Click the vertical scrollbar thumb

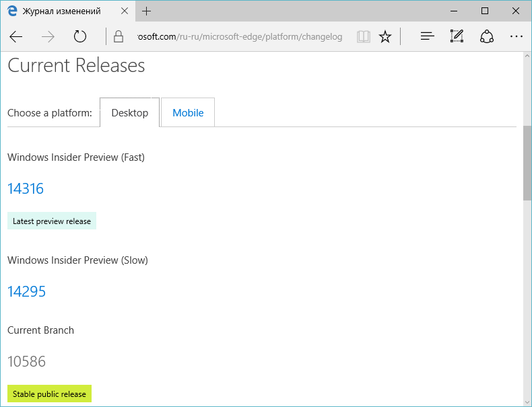(527, 163)
